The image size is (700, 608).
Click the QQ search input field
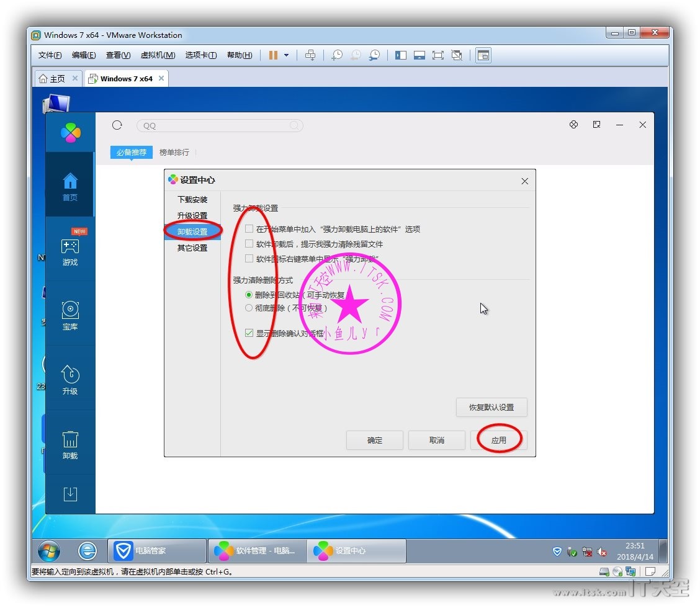tap(214, 126)
